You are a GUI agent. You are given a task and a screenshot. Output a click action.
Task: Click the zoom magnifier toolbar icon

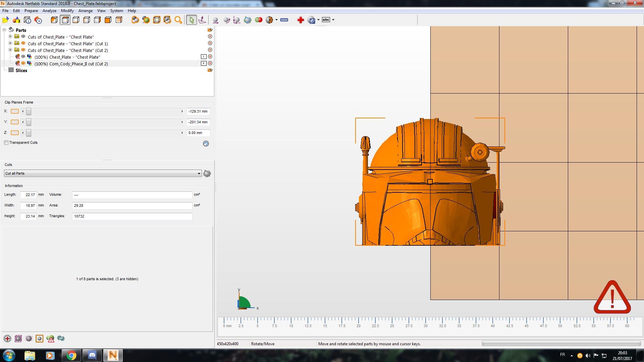[178, 20]
